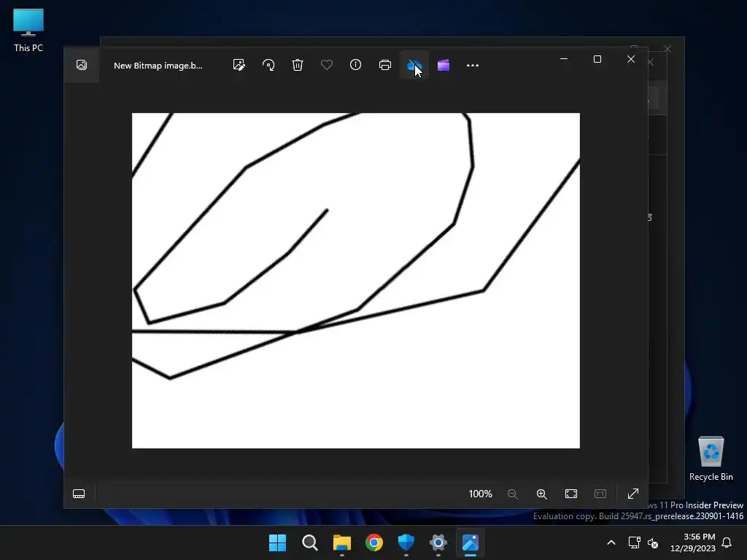Open the file info panel icon

355,65
